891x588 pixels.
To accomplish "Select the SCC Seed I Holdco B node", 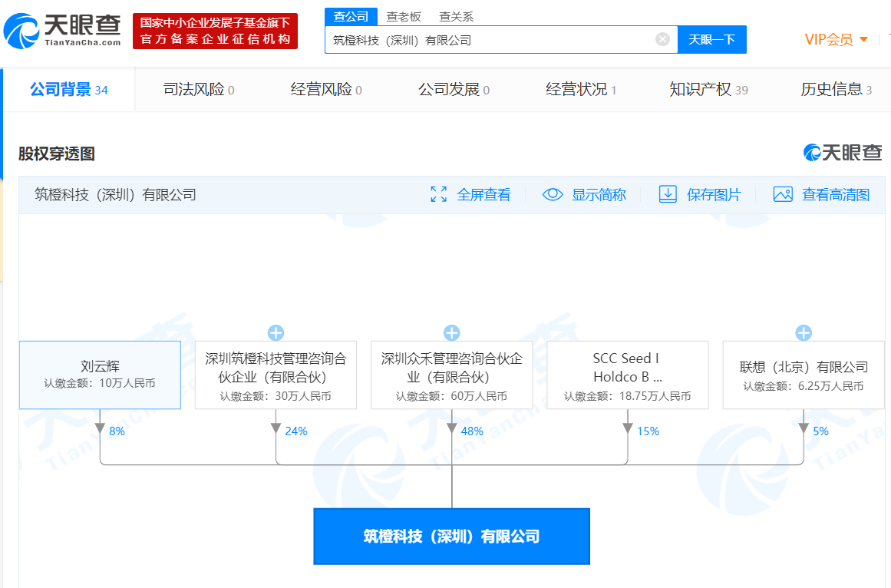I will (627, 375).
